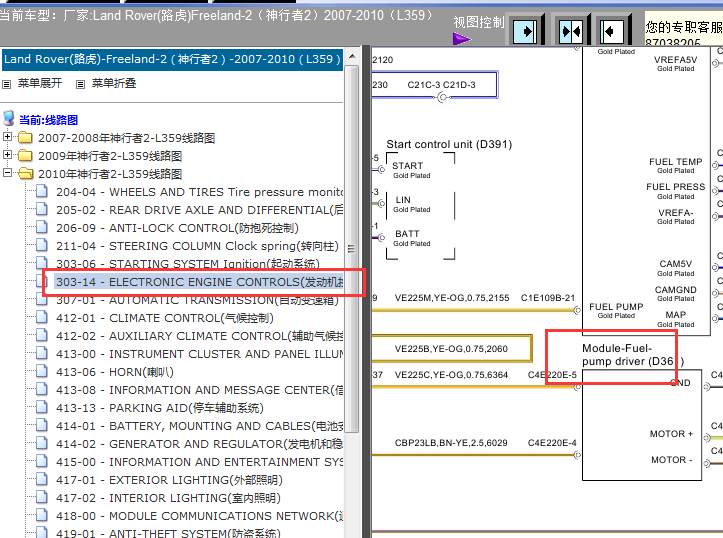Click the C21C-3 C21D-3 connector box
The image size is (723, 538).
tap(434, 85)
